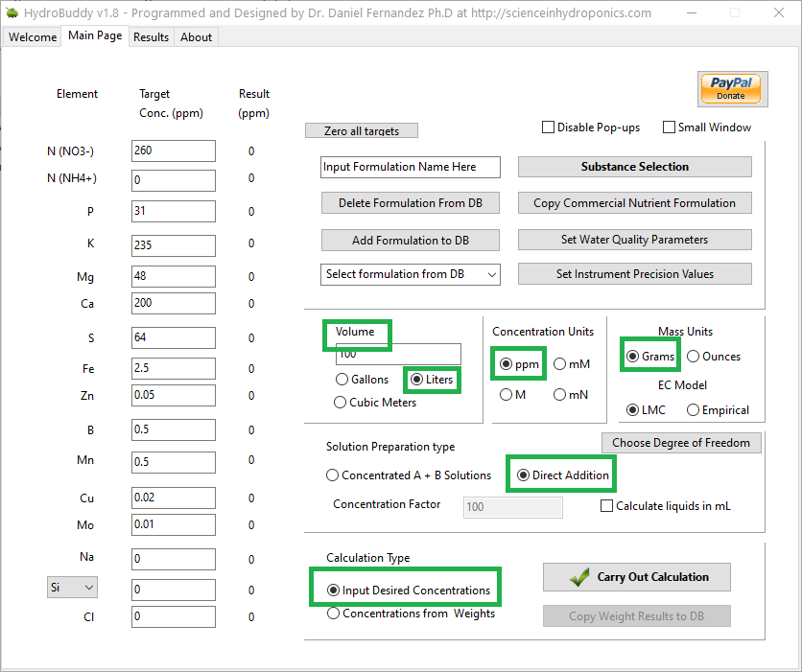Select Concentrations from Weights calculation type
The width and height of the screenshot is (802, 672).
click(333, 614)
